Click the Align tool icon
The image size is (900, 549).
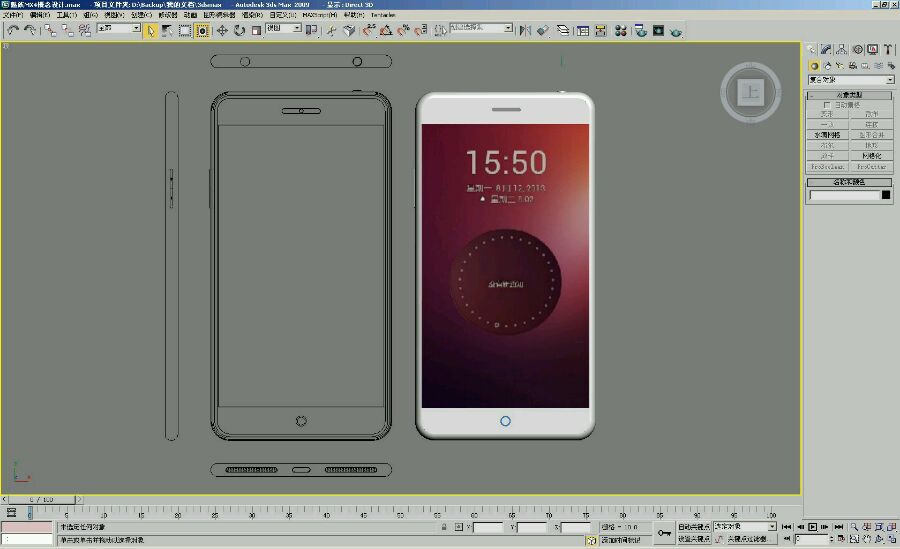(x=543, y=30)
